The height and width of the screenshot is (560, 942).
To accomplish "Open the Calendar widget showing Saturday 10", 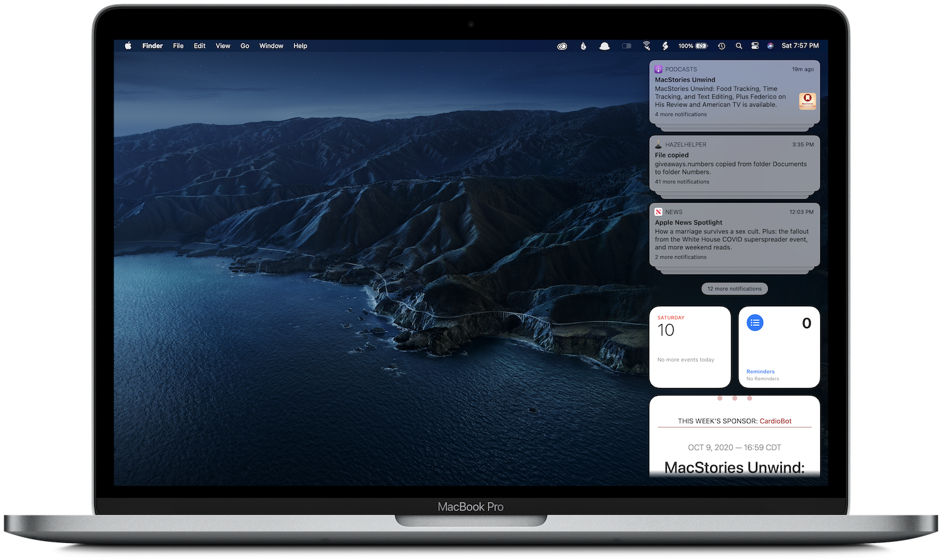I will [690, 347].
